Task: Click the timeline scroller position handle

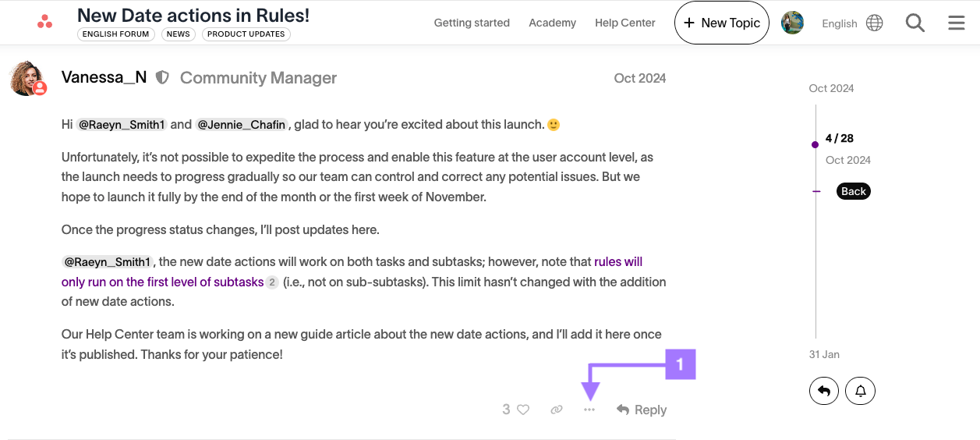Action: [815, 144]
